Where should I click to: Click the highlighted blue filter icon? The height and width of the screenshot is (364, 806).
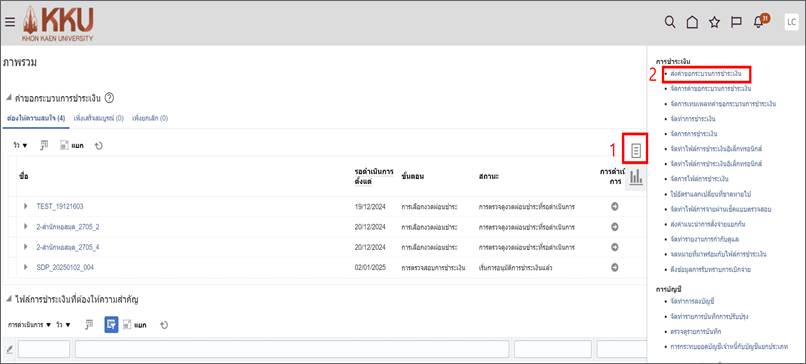[112, 324]
